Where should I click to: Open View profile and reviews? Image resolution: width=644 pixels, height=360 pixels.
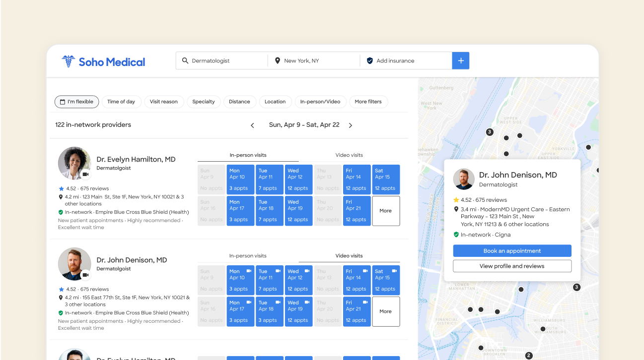pyautogui.click(x=512, y=266)
